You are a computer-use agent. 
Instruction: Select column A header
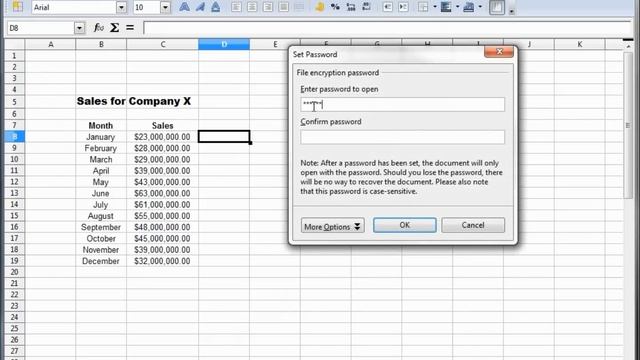tap(51, 44)
